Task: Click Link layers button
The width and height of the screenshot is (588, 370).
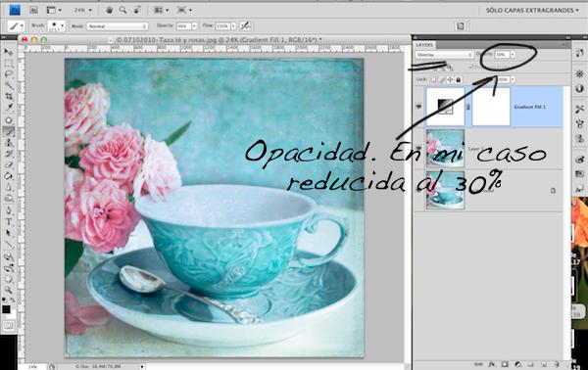Action: click(x=478, y=364)
